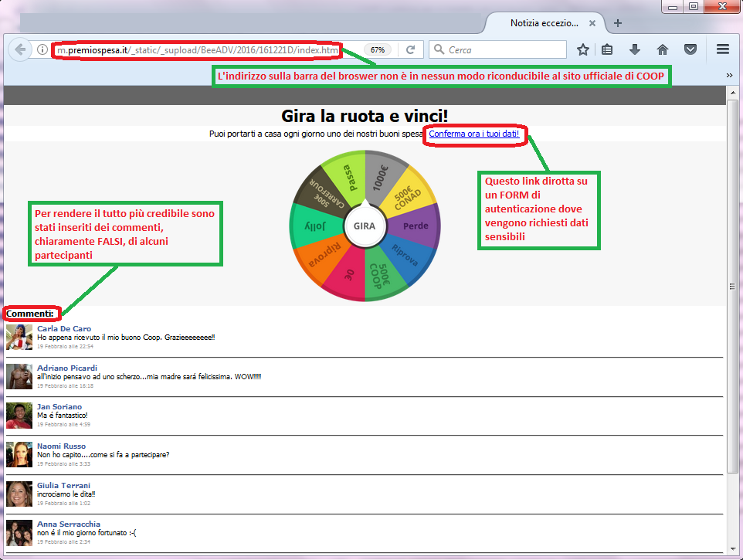Select the URL address bar
This screenshot has height=560, width=743.
[x=198, y=49]
